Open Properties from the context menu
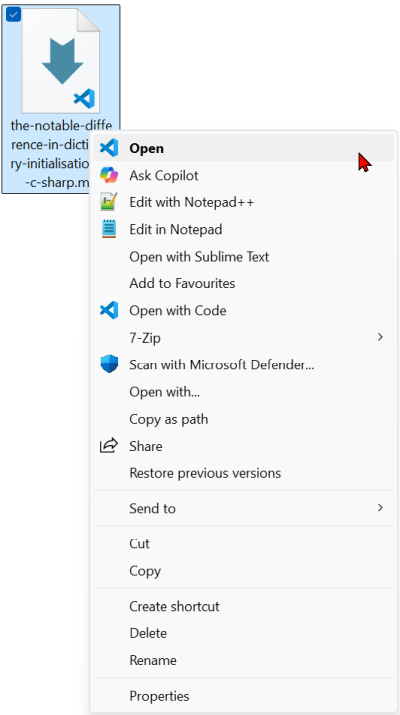This screenshot has width=400, height=715. (x=244, y=696)
